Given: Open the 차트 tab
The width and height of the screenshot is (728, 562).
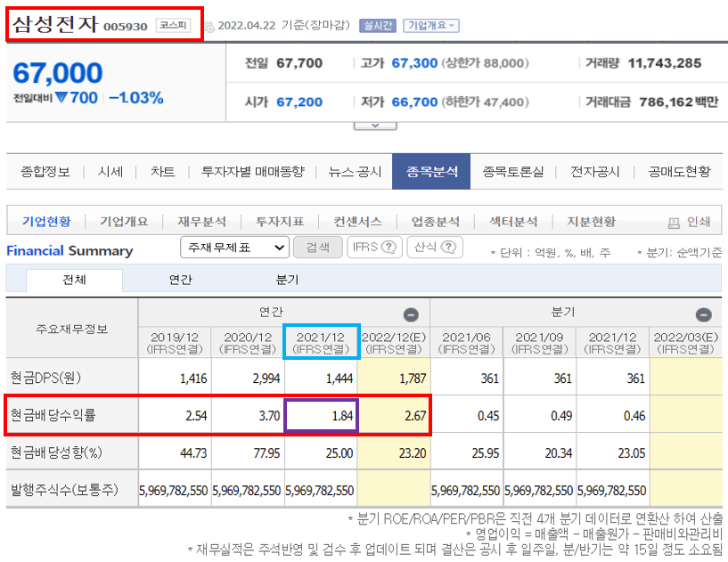Looking at the screenshot, I should click(x=162, y=172).
